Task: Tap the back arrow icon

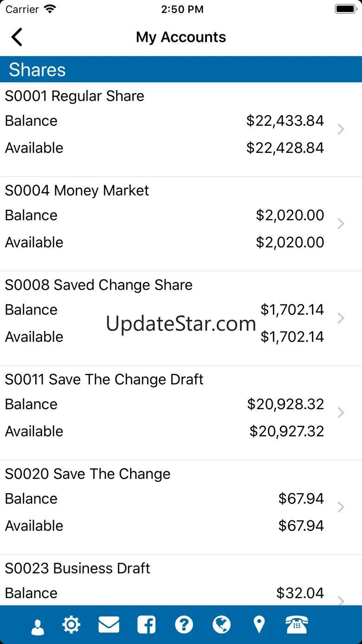Action: (x=17, y=37)
